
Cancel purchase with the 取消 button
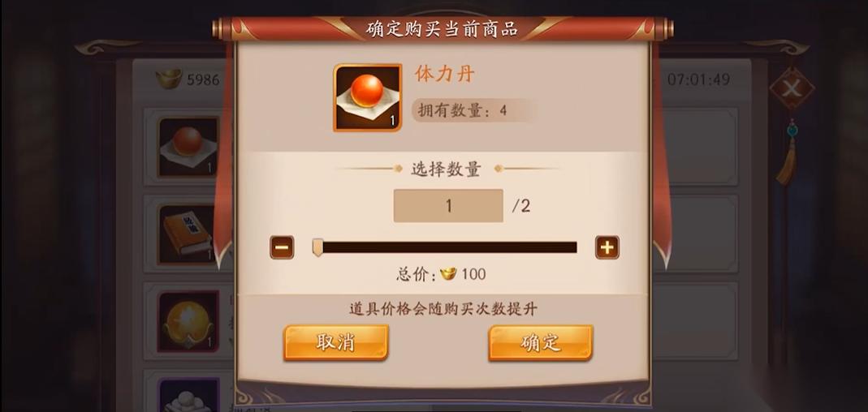(336, 343)
